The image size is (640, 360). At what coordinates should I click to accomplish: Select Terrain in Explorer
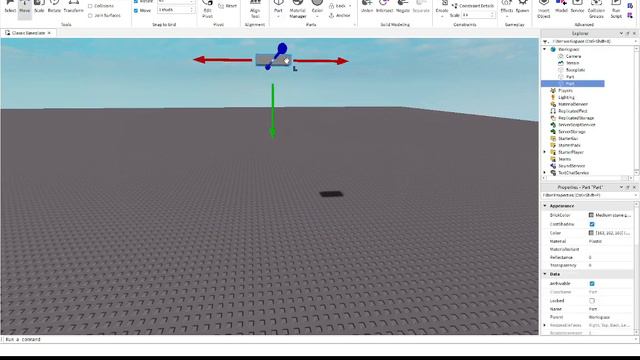click(572, 63)
